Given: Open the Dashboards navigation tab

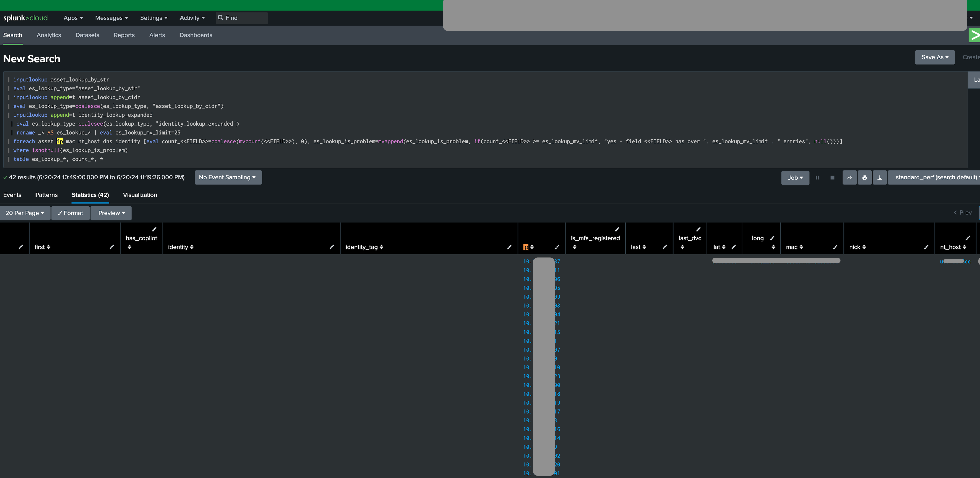Looking at the screenshot, I should tap(195, 35).
